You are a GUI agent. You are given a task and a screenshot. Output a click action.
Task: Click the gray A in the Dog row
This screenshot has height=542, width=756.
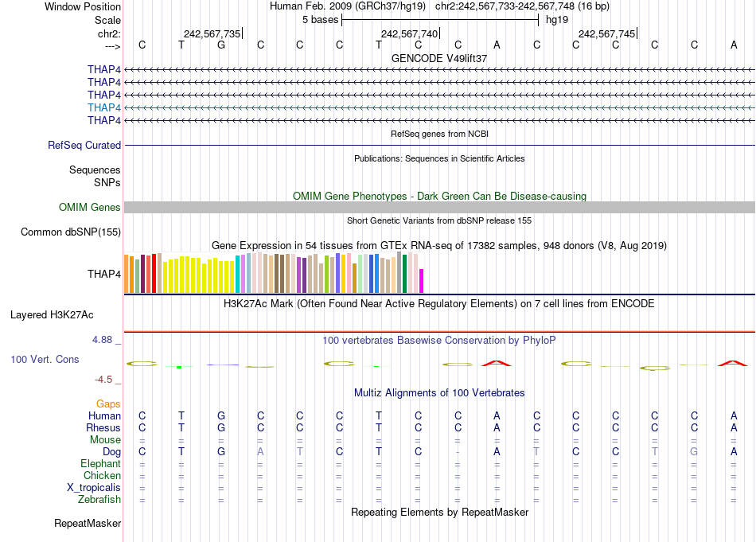(260, 452)
